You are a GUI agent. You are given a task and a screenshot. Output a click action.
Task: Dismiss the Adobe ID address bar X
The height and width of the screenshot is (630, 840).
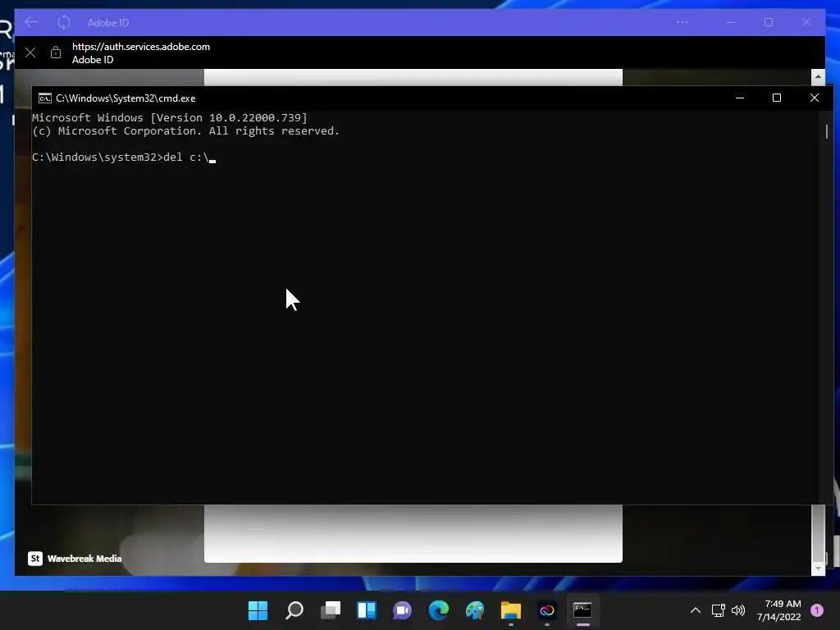click(x=30, y=52)
